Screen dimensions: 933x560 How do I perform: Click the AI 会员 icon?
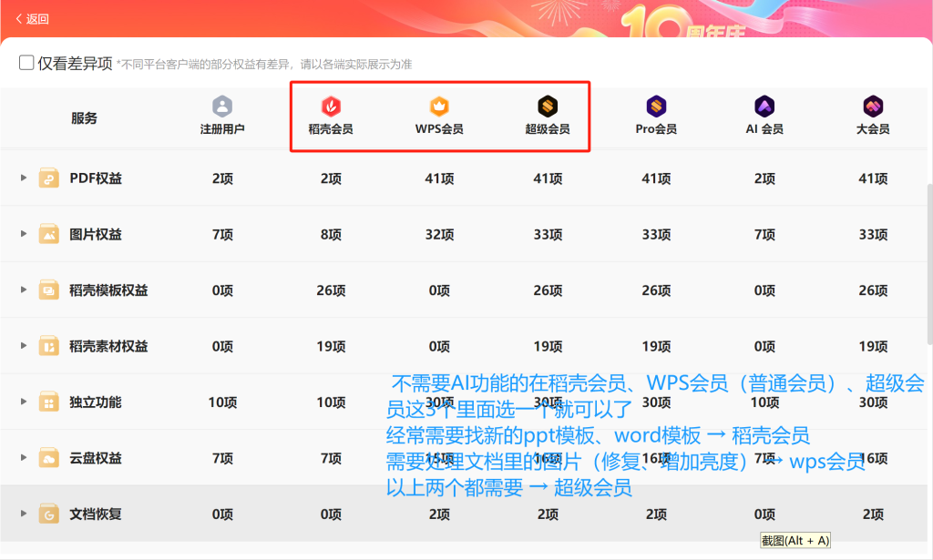click(764, 107)
